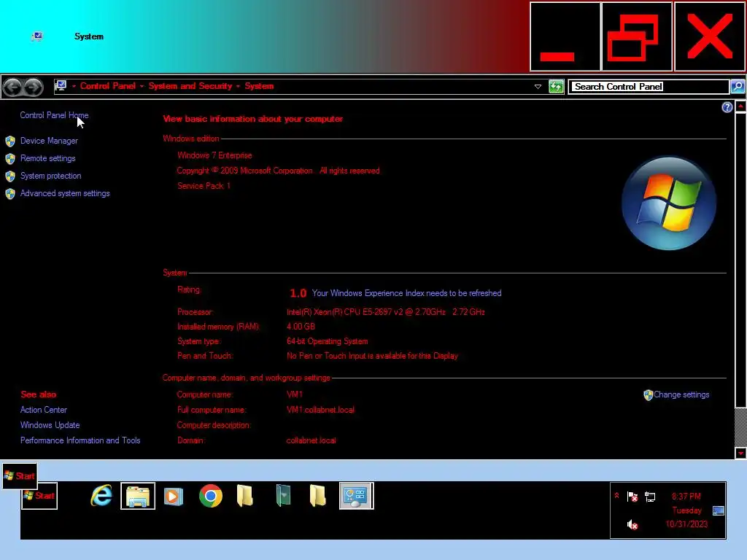747x560 pixels.
Task: Click the Back navigation arrow
Action: click(x=13, y=87)
